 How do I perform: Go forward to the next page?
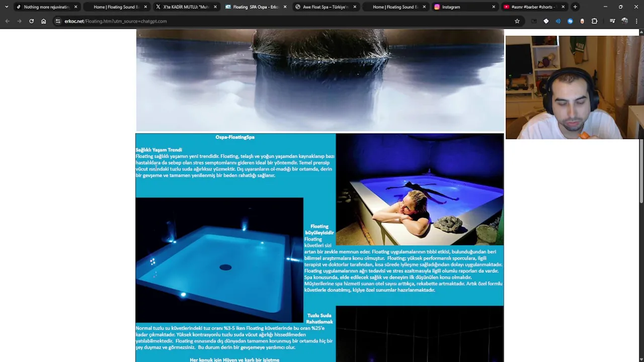click(x=19, y=21)
